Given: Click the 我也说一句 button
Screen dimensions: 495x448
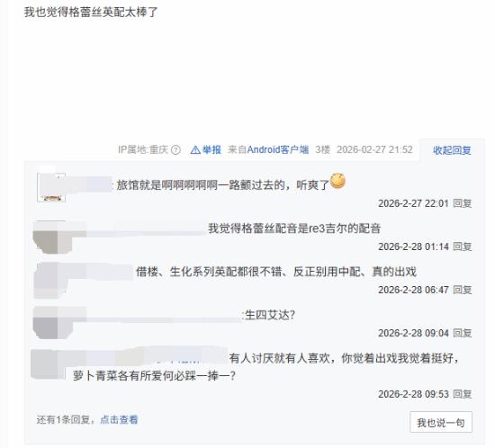Looking at the screenshot, I should [x=441, y=422].
